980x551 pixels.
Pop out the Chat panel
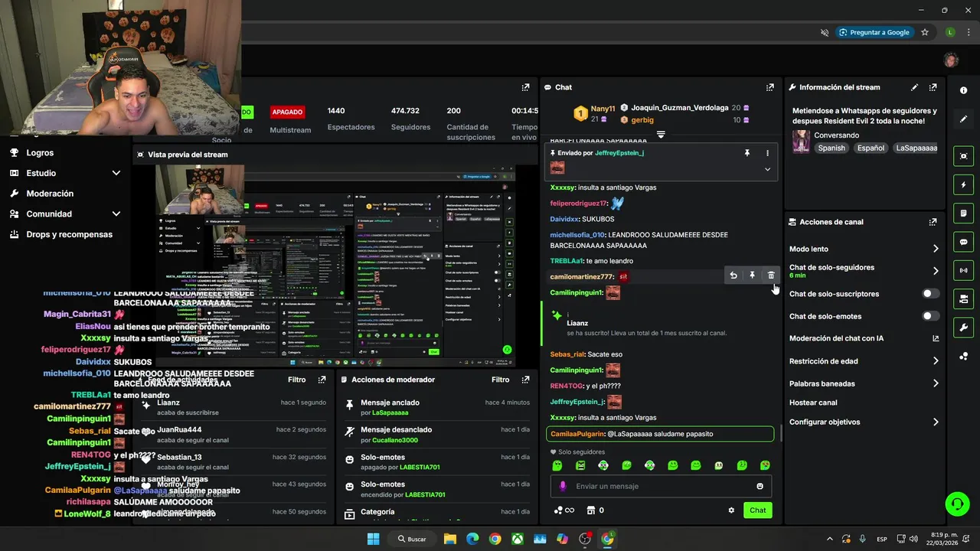click(x=770, y=87)
